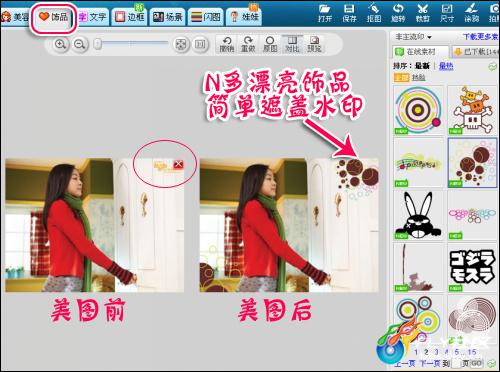Click the zoom in magnifier icon
The height and width of the screenshot is (372, 500).
coord(60,44)
